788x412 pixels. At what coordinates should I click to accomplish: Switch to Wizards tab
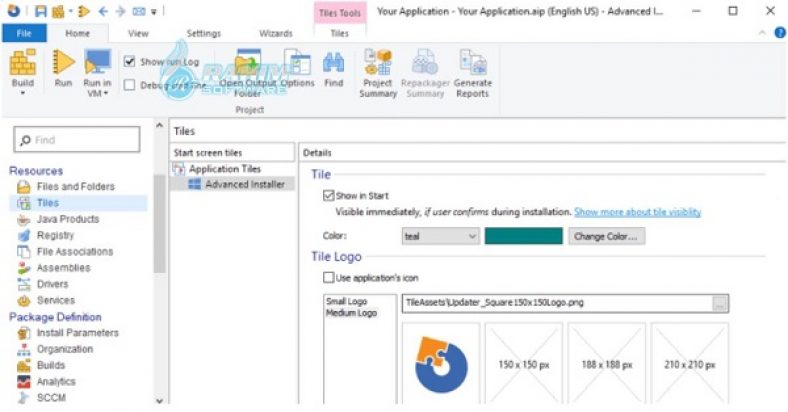[275, 33]
